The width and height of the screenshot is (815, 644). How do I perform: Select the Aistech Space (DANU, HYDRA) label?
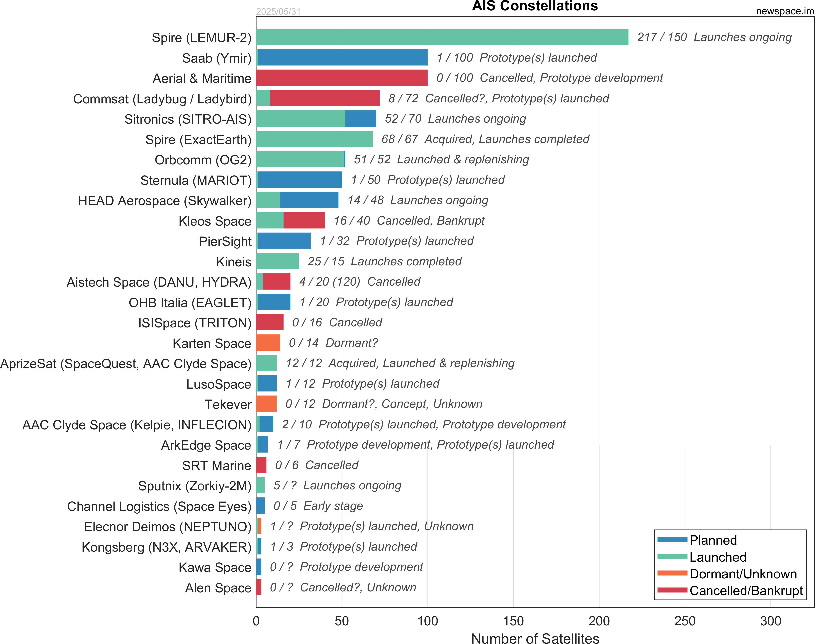tap(159, 282)
